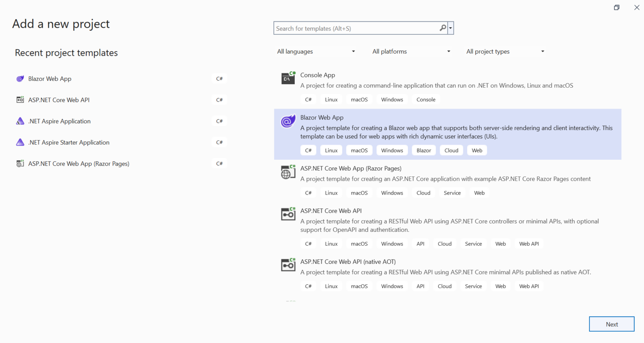
Task: Expand the search box history dropdown arrow
Action: 450,28
